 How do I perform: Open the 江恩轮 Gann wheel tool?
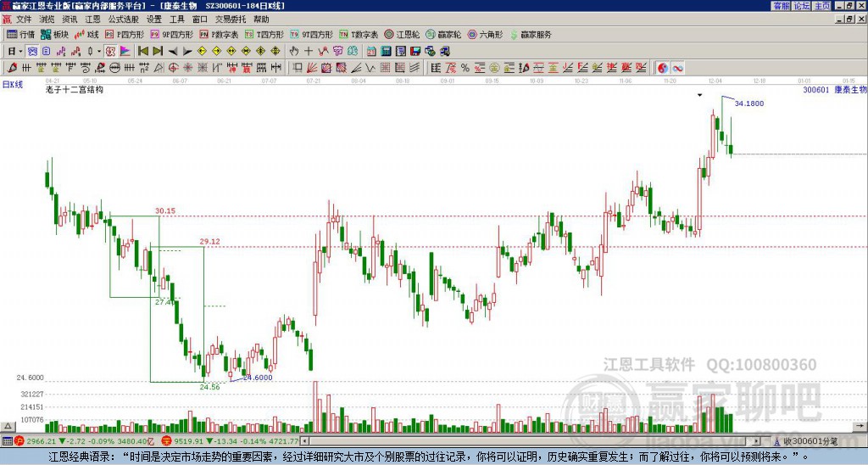click(x=402, y=34)
